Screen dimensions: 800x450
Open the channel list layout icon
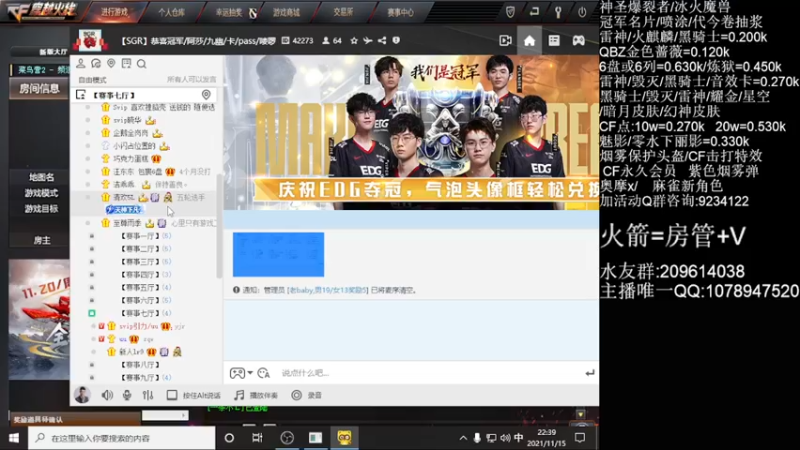click(554, 40)
